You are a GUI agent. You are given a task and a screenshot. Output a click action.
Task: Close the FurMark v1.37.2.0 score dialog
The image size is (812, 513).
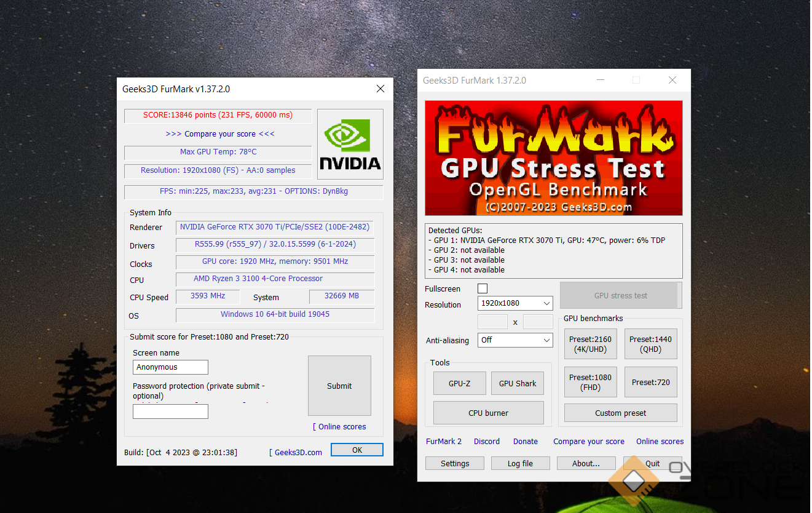point(380,89)
